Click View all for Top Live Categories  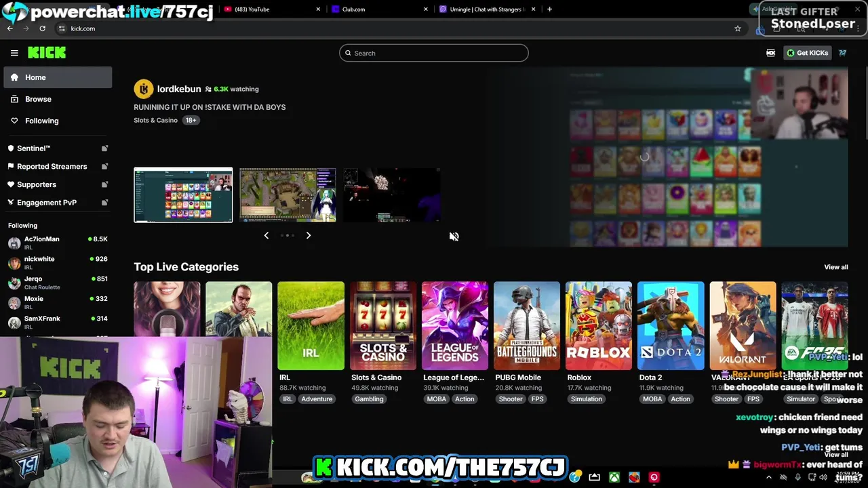point(835,267)
